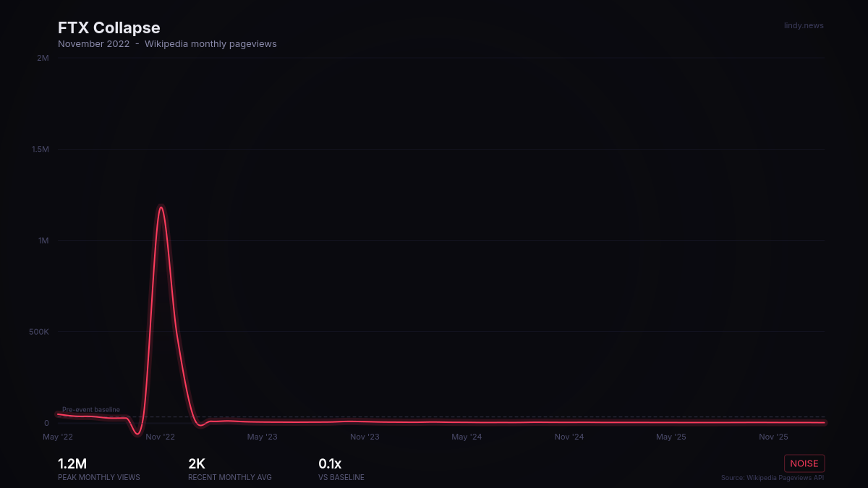The height and width of the screenshot is (488, 868).
Task: Click the peak of the spike near Nov '22
Action: click(161, 208)
